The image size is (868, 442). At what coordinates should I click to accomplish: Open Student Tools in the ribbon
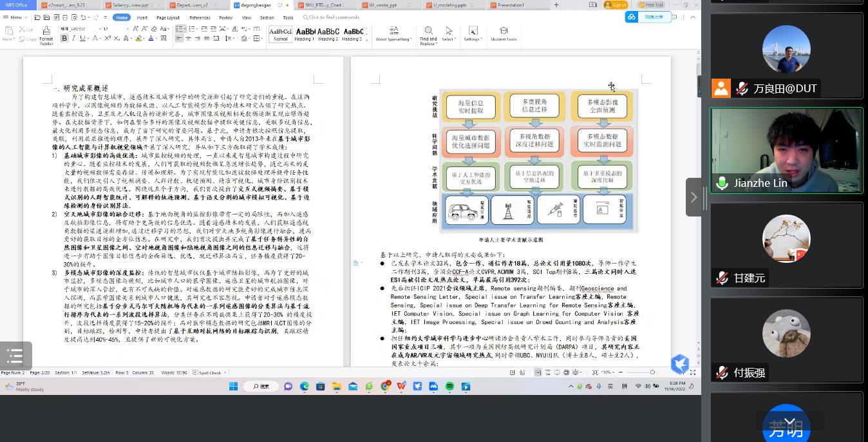pos(504,34)
